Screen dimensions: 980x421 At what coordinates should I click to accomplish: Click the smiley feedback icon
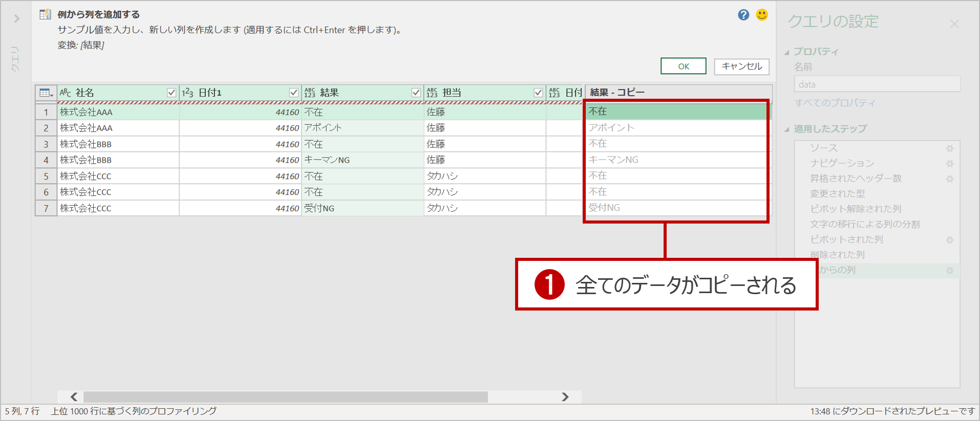click(x=762, y=15)
